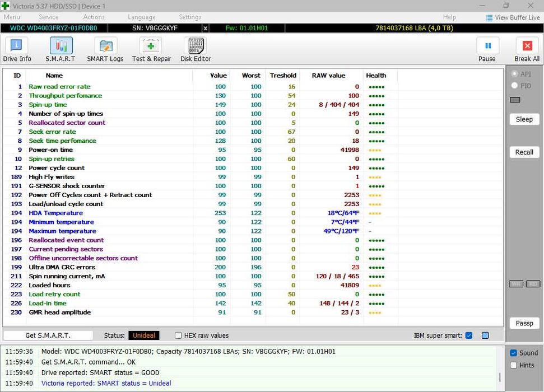This screenshot has width=544, height=392.
Task: Launch the Disk Editor
Action: (x=196, y=50)
